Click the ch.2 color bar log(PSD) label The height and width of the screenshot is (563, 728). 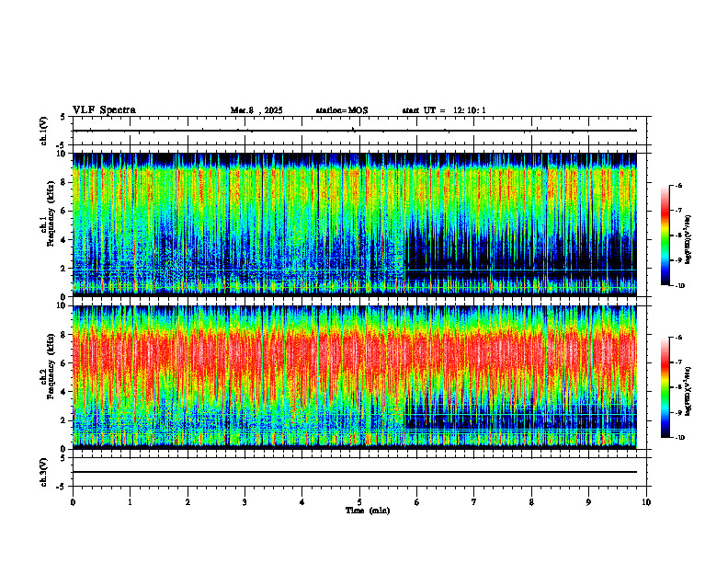688,391
